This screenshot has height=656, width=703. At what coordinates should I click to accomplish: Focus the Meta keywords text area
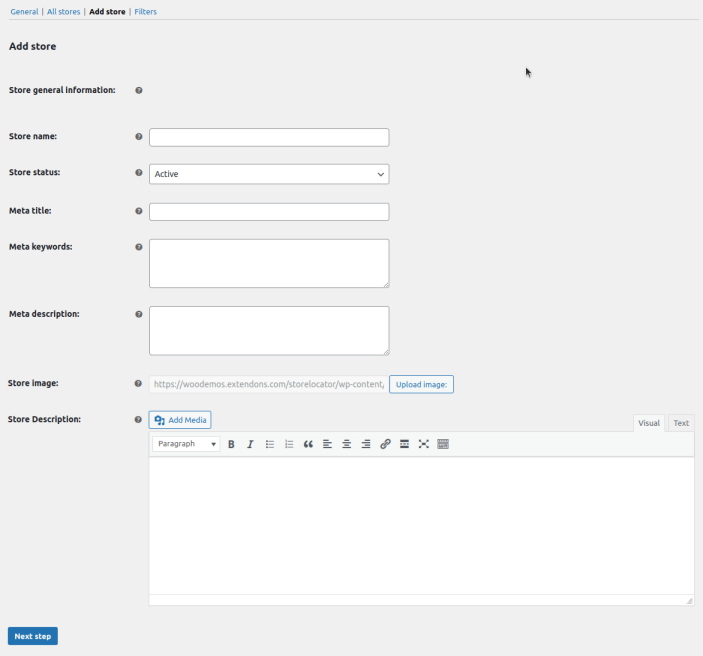269,263
